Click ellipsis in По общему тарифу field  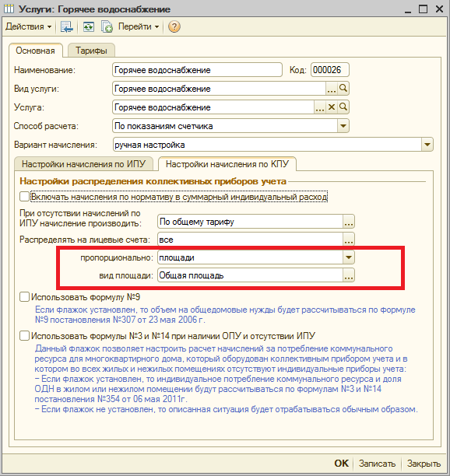[349, 222]
